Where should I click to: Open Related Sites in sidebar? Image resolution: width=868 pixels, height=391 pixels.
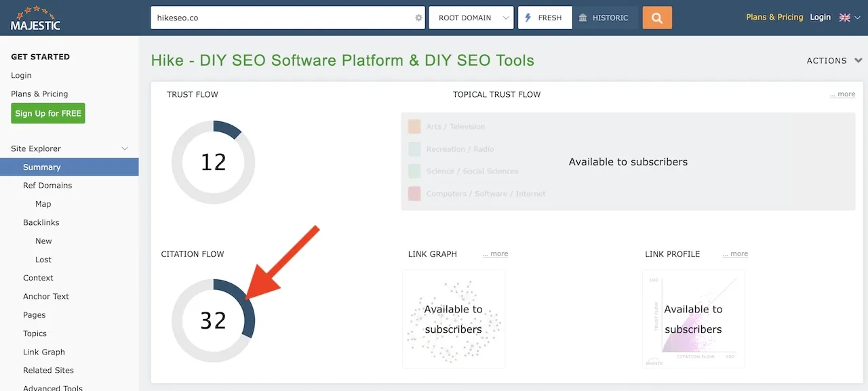coord(48,370)
